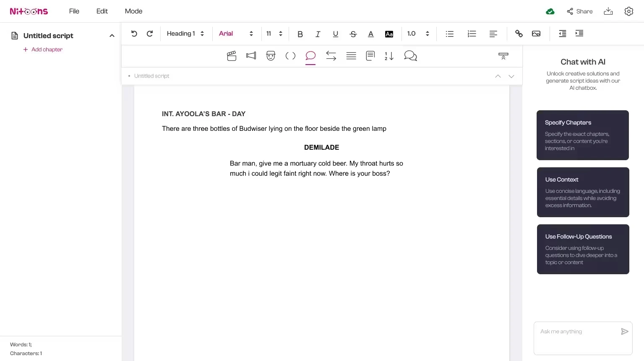Toggle italic formatting
644x361 pixels.
[318, 34]
